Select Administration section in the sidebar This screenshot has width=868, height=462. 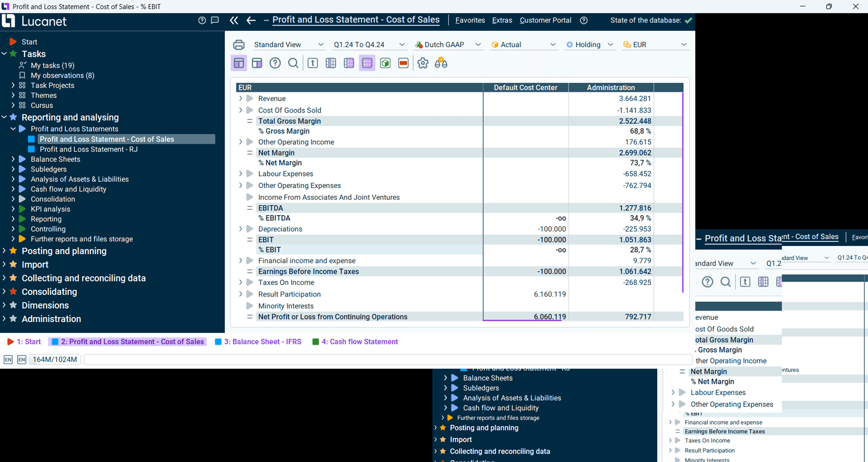51,319
